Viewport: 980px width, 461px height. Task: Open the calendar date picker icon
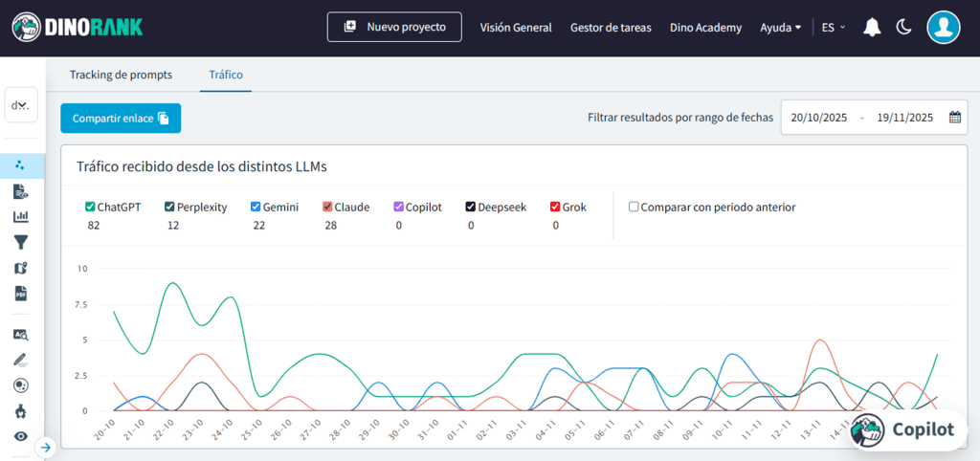coord(954,117)
